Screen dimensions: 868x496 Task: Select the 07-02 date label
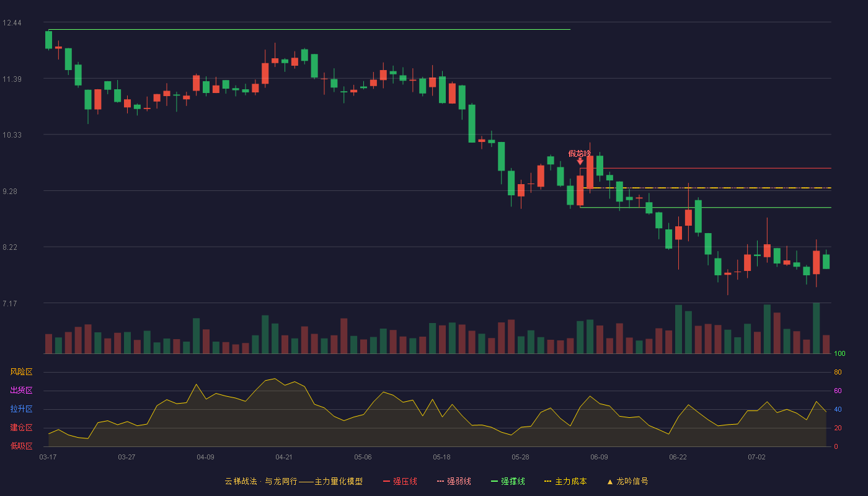point(756,457)
